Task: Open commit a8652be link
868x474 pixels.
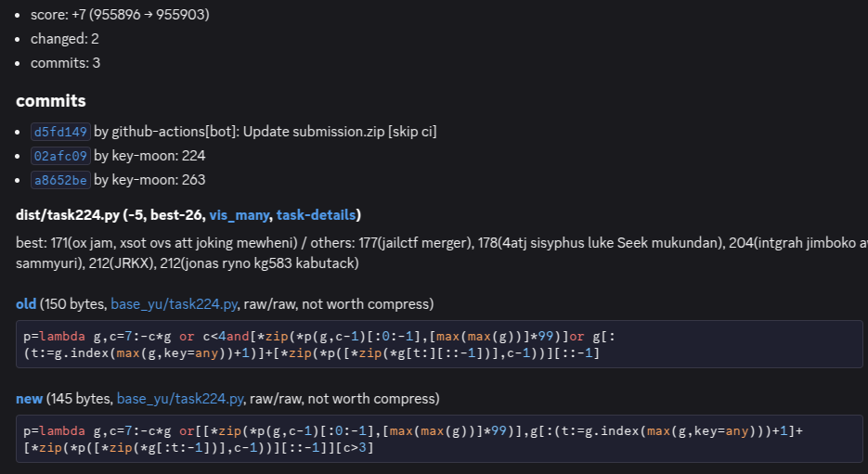Action: click(60, 180)
